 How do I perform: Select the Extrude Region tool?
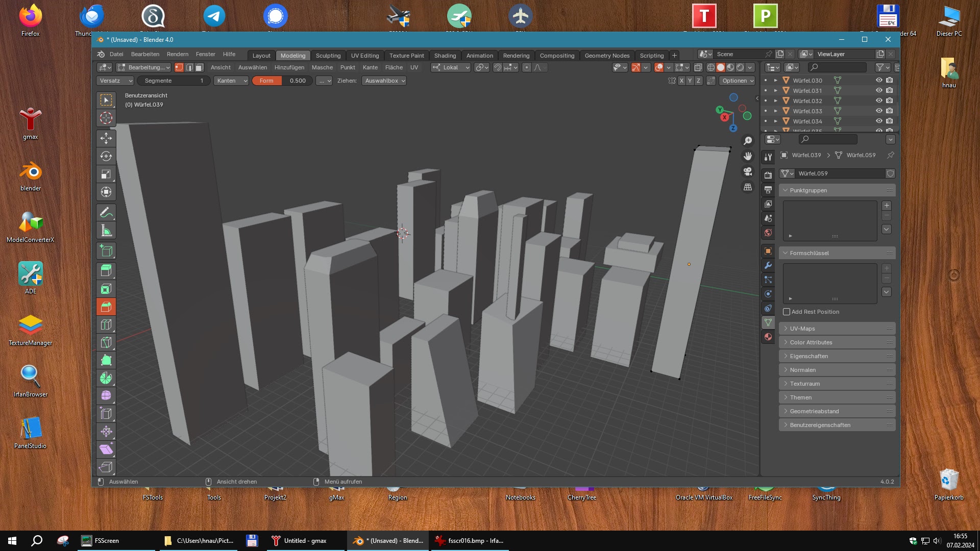click(106, 271)
